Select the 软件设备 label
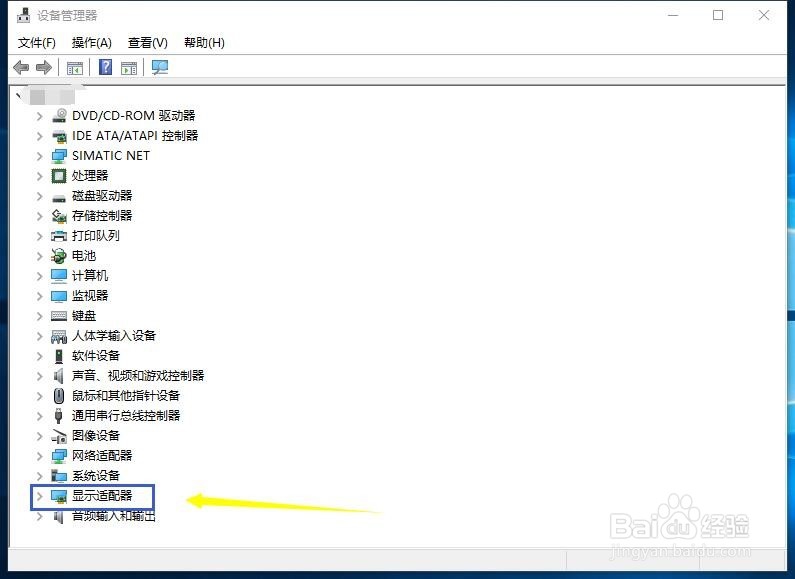795x579 pixels. click(x=96, y=356)
